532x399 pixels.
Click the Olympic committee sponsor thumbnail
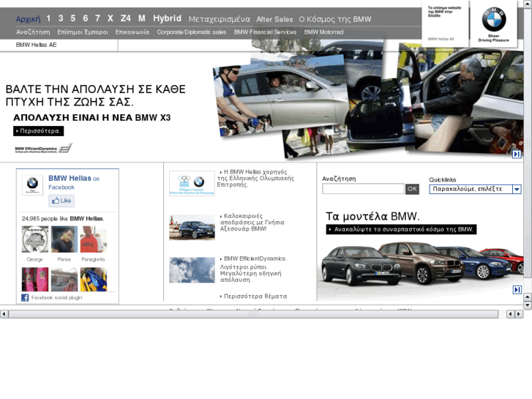click(192, 183)
